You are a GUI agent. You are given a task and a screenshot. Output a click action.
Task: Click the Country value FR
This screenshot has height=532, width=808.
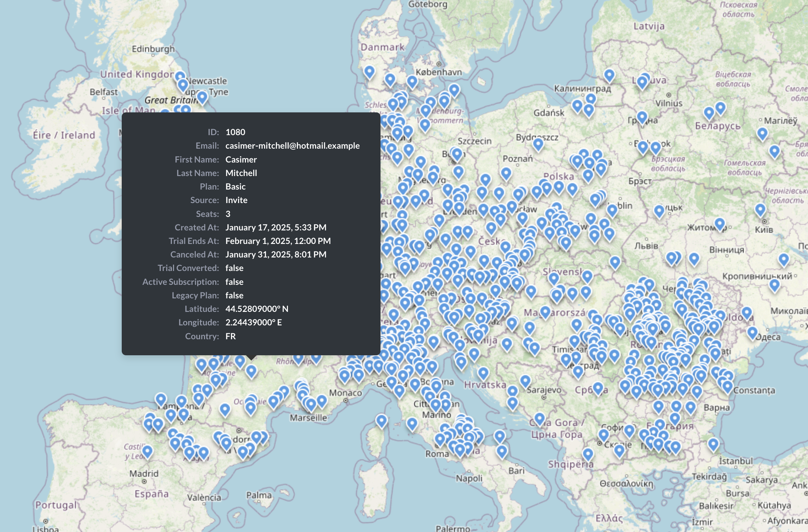(231, 336)
